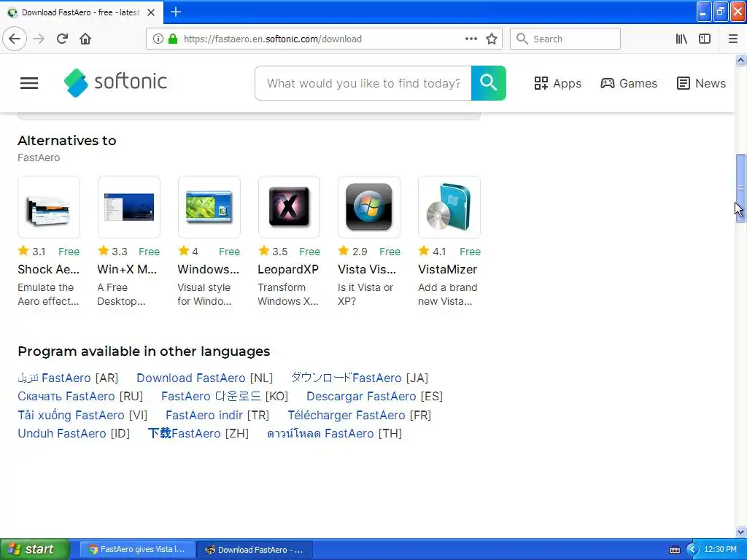Reload the current page
Image resolution: width=747 pixels, height=560 pixels.
coord(62,39)
